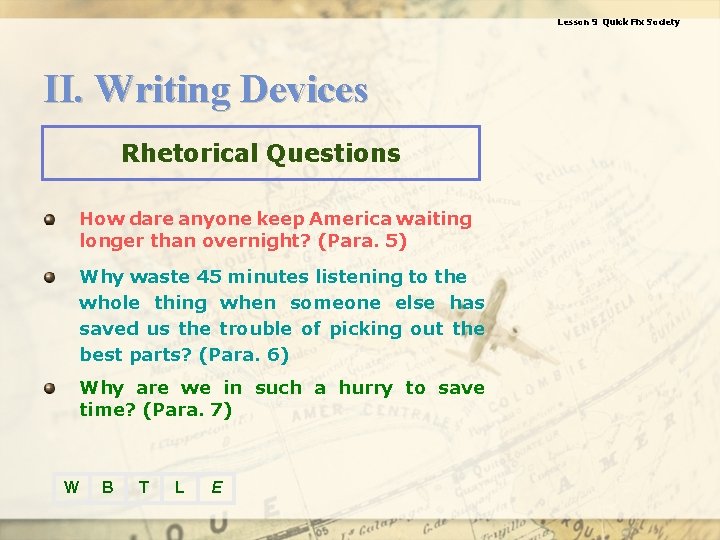Screen dimensions: 720x540
Task: Click the teal 'Why waste 45 minutes' paragraph
Action: coord(282,316)
